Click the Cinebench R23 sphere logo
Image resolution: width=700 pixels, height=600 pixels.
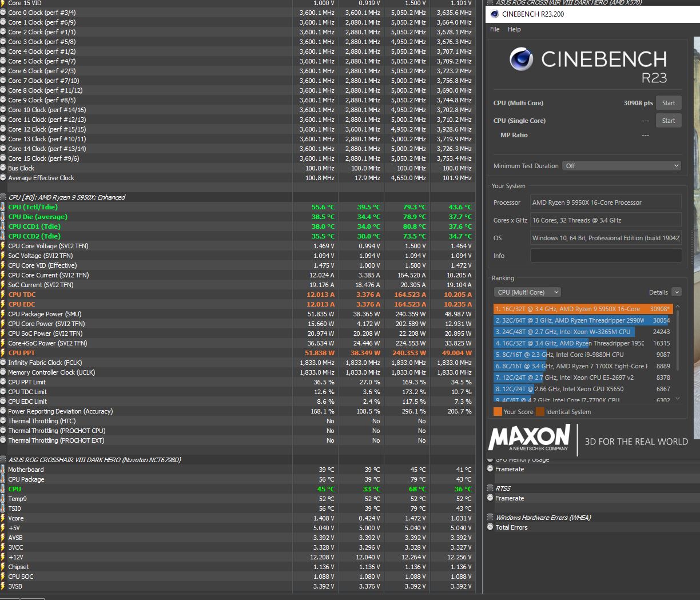(x=521, y=59)
